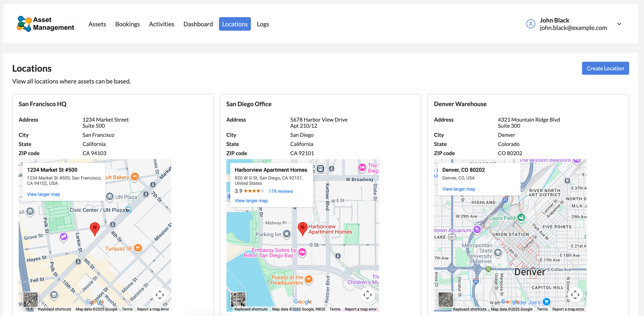Click the Embassy Suites hotel icon on San Diego map
The image size is (644, 316).
coord(302,253)
